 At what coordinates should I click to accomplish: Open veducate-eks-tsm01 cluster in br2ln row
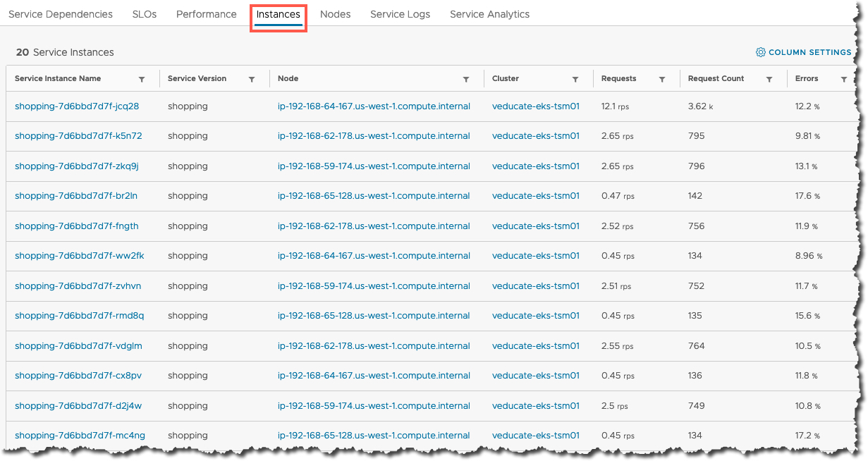click(536, 196)
